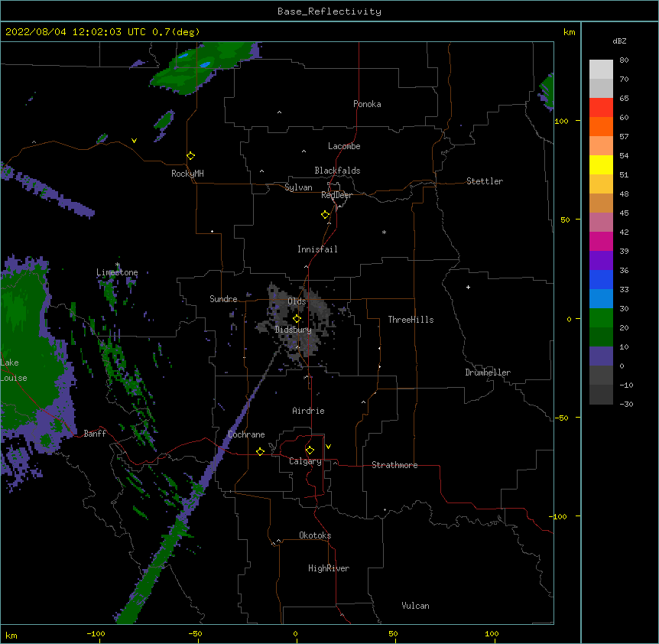Click the Banff label
The width and height of the screenshot is (659, 644).
pyautogui.click(x=95, y=434)
